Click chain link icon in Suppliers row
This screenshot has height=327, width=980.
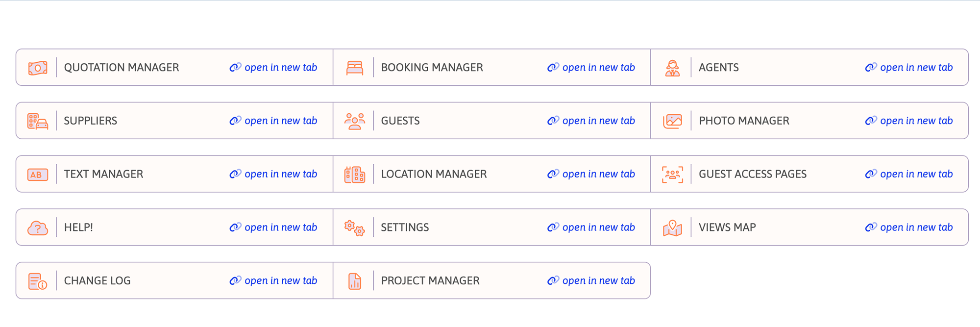tap(235, 121)
